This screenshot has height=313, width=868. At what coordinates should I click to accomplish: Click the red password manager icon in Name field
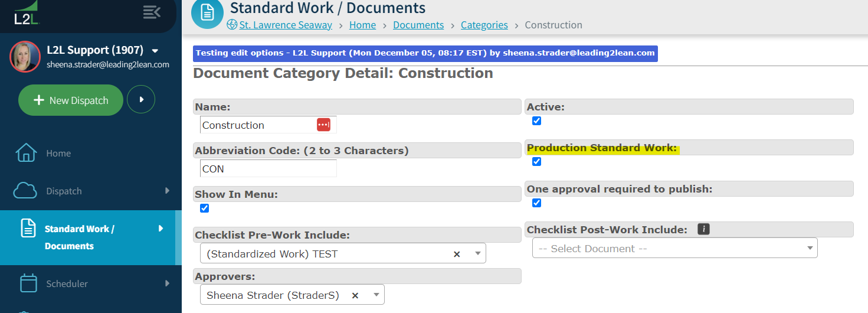tap(323, 125)
